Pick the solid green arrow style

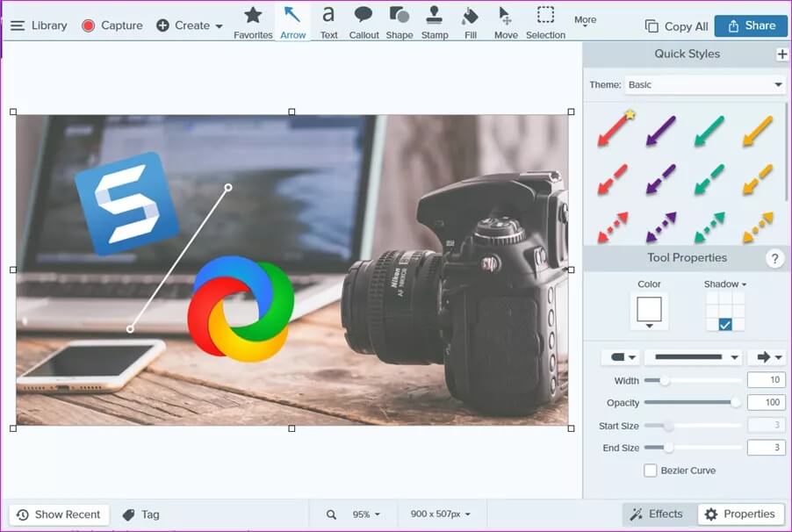709,131
